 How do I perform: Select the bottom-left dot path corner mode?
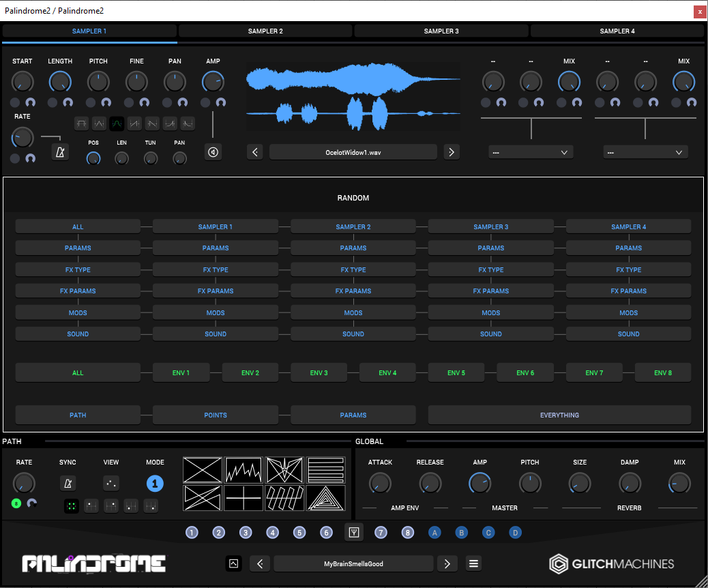click(x=131, y=506)
